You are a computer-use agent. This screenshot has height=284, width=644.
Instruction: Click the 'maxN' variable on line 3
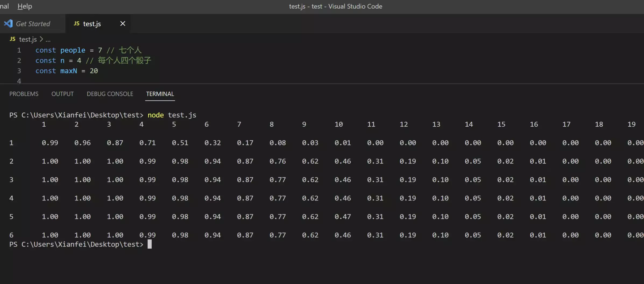pos(69,71)
